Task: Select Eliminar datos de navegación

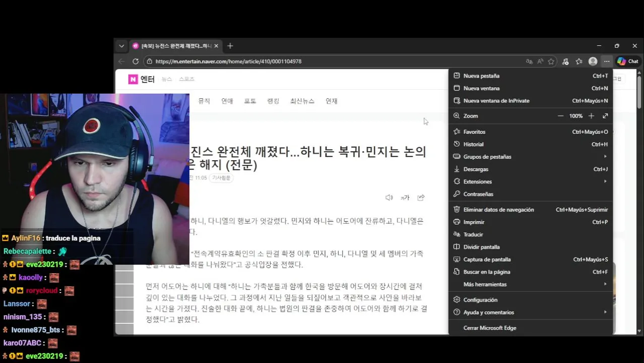Action: [531, 209]
